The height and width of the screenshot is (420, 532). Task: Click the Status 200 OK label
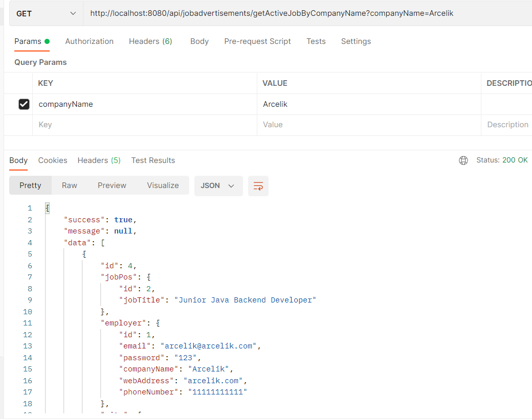pos(502,160)
